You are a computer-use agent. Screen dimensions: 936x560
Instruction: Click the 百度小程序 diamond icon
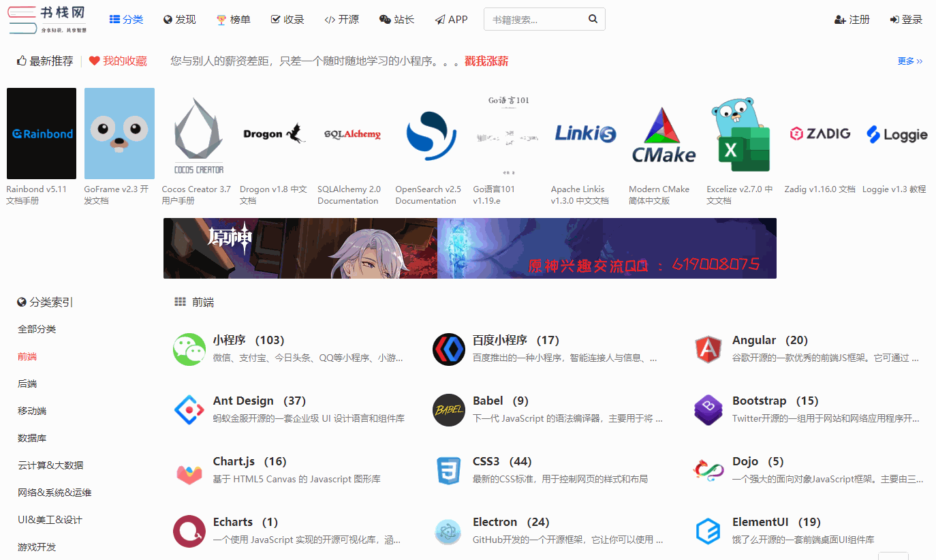(x=448, y=349)
